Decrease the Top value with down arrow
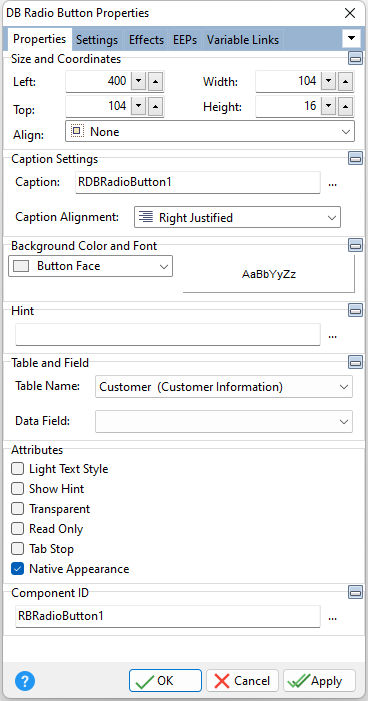Screen dimensions: 368x701 [139, 106]
